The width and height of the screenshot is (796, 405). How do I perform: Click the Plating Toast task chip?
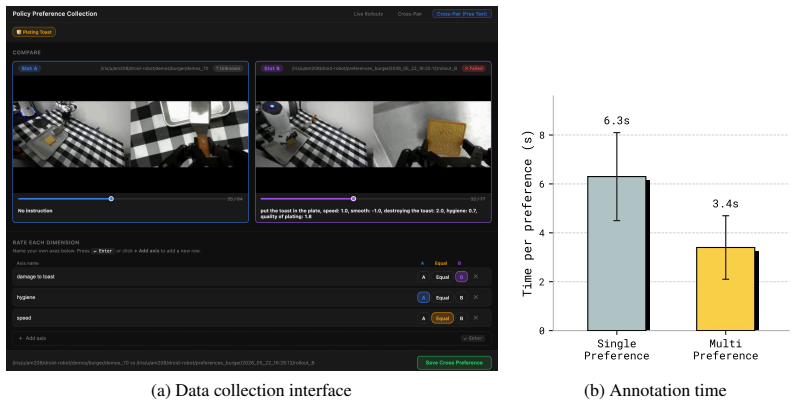(34, 32)
